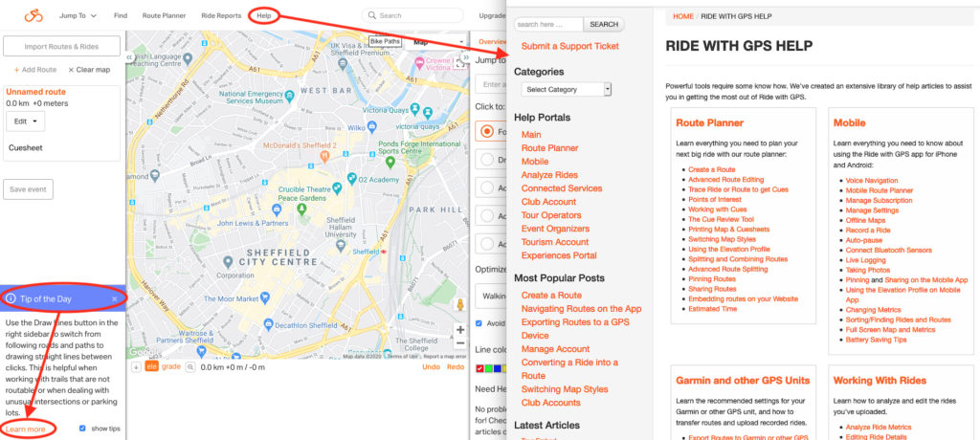The width and height of the screenshot is (980, 440).
Task: Click the Wilko shopping map pin
Action: 372,127
